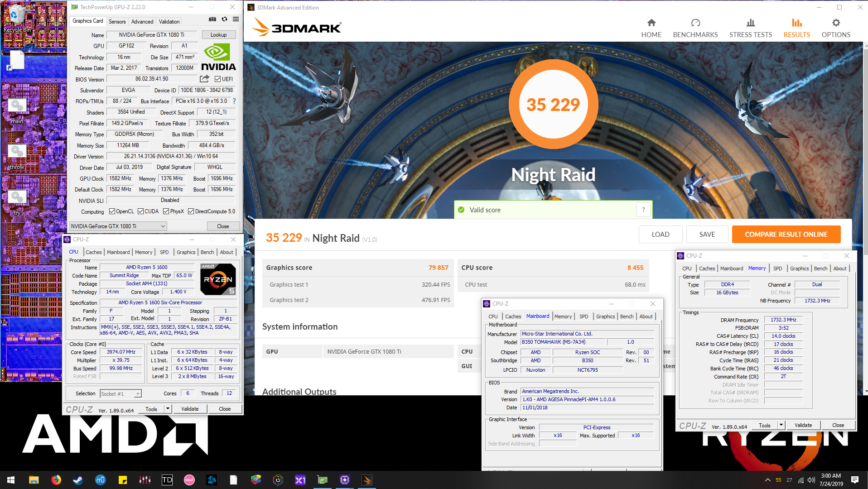
Task: Toggle the CUDA checkbox
Action: click(x=141, y=211)
